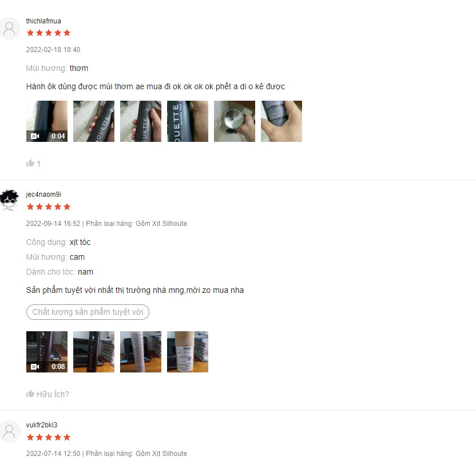Open the last photo of the hand-held gray can
476x476 pixels.
[281, 121]
